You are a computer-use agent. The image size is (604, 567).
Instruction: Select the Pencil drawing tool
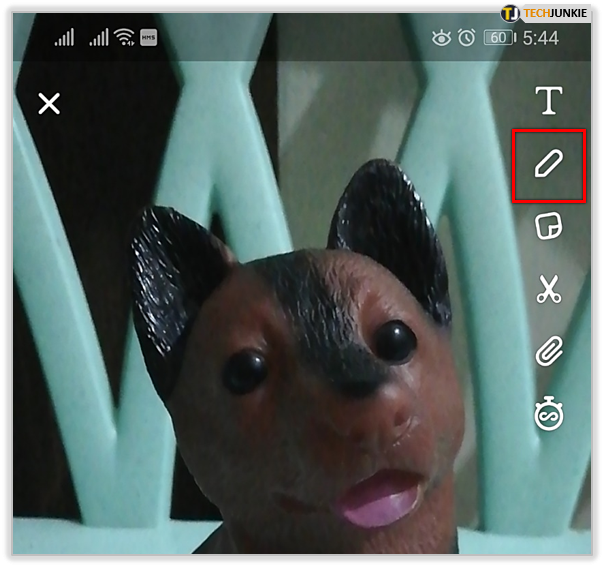[x=547, y=165]
